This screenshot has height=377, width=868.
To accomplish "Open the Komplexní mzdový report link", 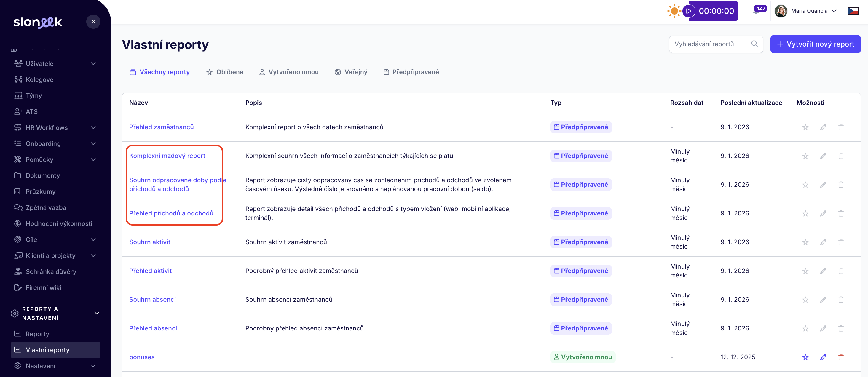I will coord(167,156).
